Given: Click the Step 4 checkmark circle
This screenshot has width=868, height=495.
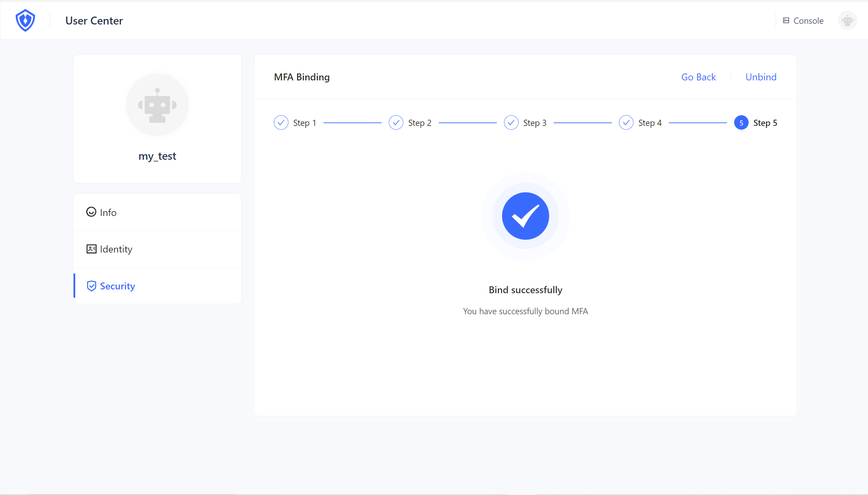Looking at the screenshot, I should click(x=626, y=123).
